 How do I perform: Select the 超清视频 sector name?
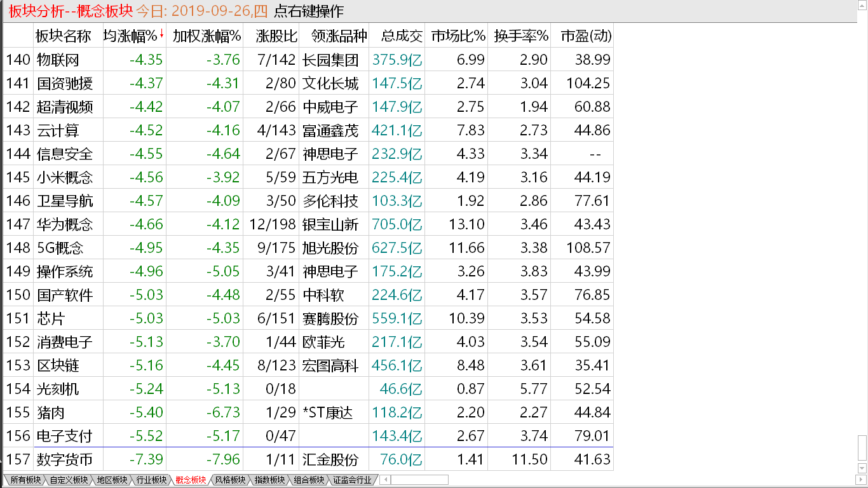[x=65, y=107]
